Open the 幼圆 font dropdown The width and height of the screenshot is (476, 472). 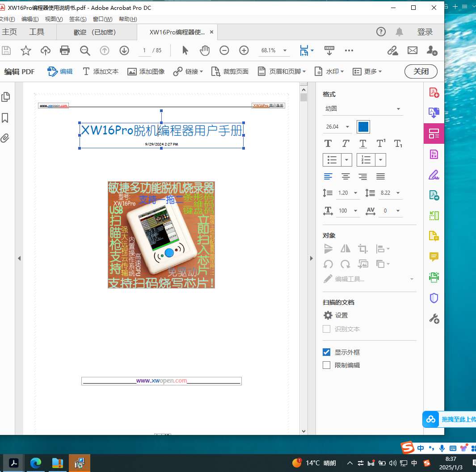(363, 109)
